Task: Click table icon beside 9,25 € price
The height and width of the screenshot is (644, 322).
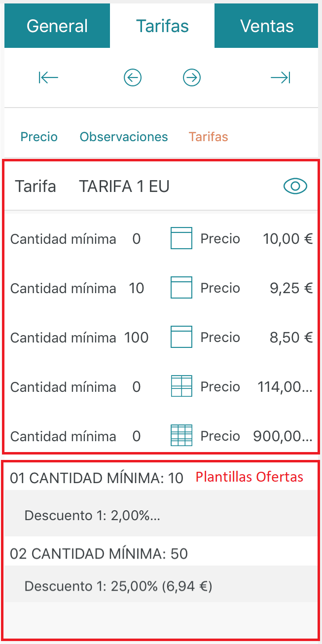Action: (181, 288)
